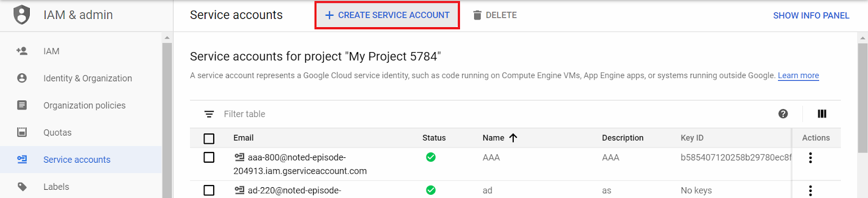
Task: Open the Learn more link
Action: 799,75
